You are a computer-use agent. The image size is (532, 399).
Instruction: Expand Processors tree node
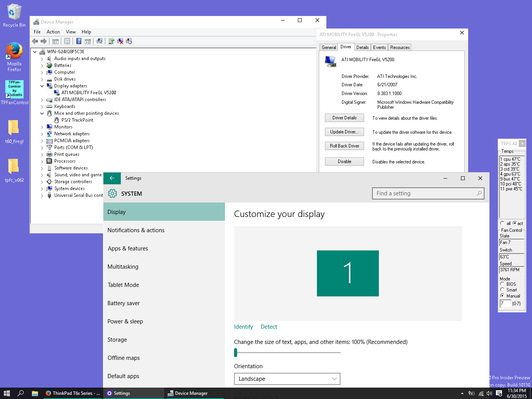(x=42, y=161)
